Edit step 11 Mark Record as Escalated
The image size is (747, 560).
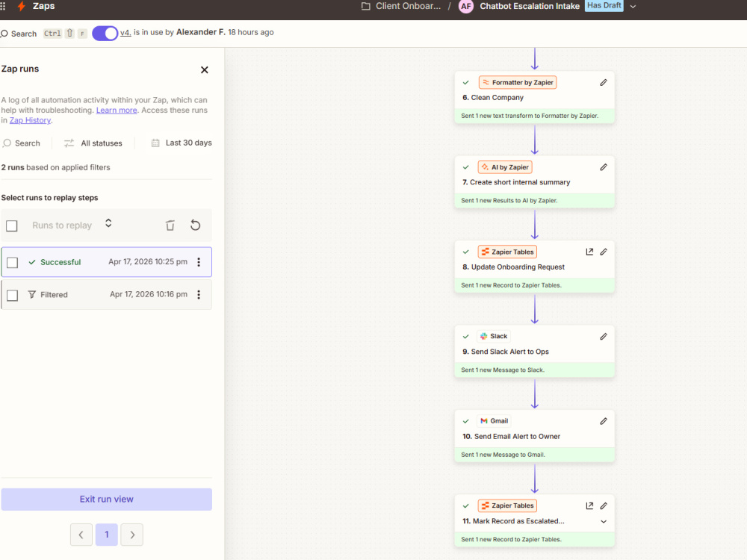coord(604,505)
